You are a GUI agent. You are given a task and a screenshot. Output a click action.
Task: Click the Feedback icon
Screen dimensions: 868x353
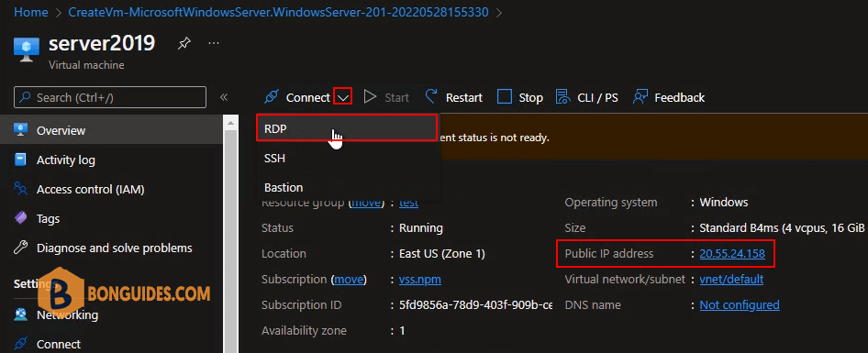tap(640, 97)
